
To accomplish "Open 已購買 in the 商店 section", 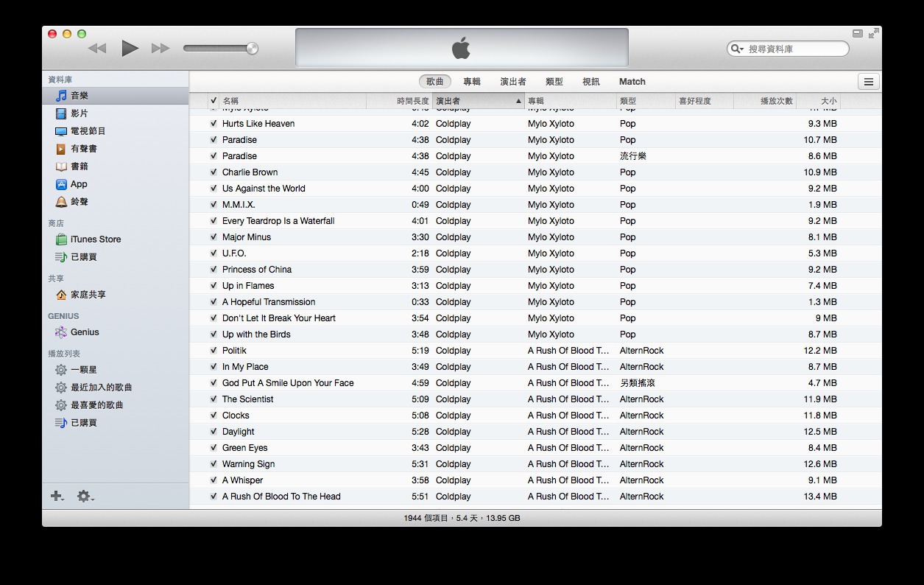I will click(116, 257).
